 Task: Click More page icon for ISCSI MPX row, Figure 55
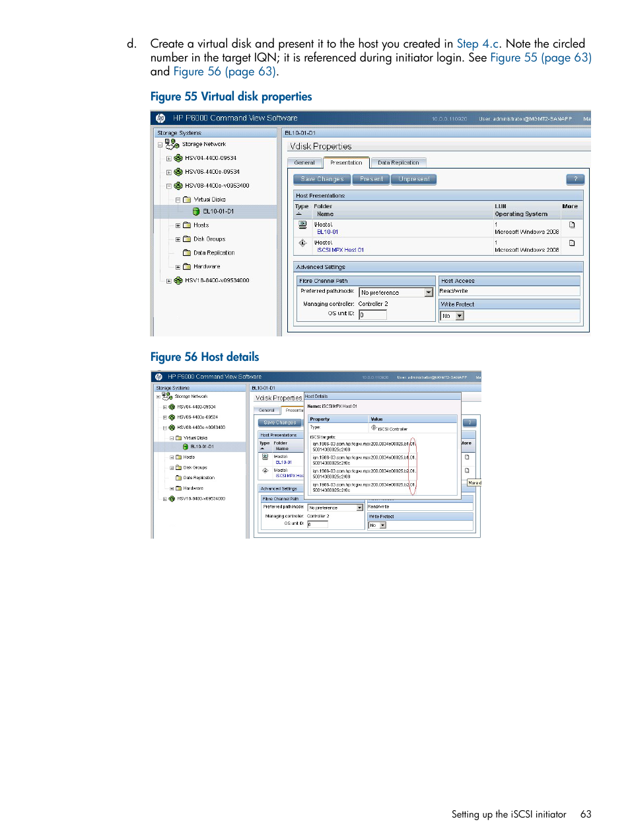tap(572, 243)
